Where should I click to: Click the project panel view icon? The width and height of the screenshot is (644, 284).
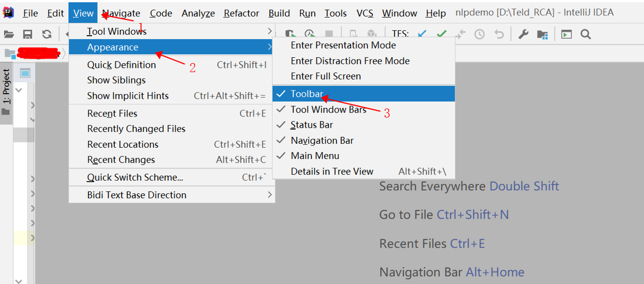tap(25, 73)
